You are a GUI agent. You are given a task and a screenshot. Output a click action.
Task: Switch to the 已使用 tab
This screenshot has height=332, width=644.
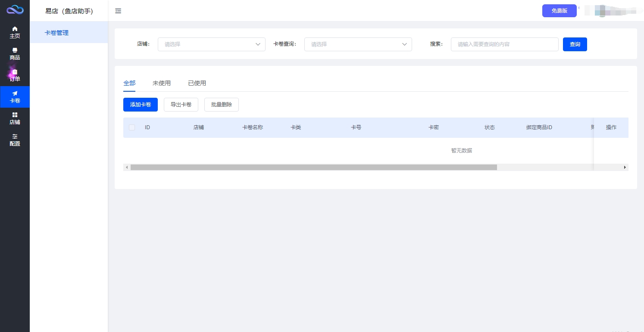click(x=197, y=83)
